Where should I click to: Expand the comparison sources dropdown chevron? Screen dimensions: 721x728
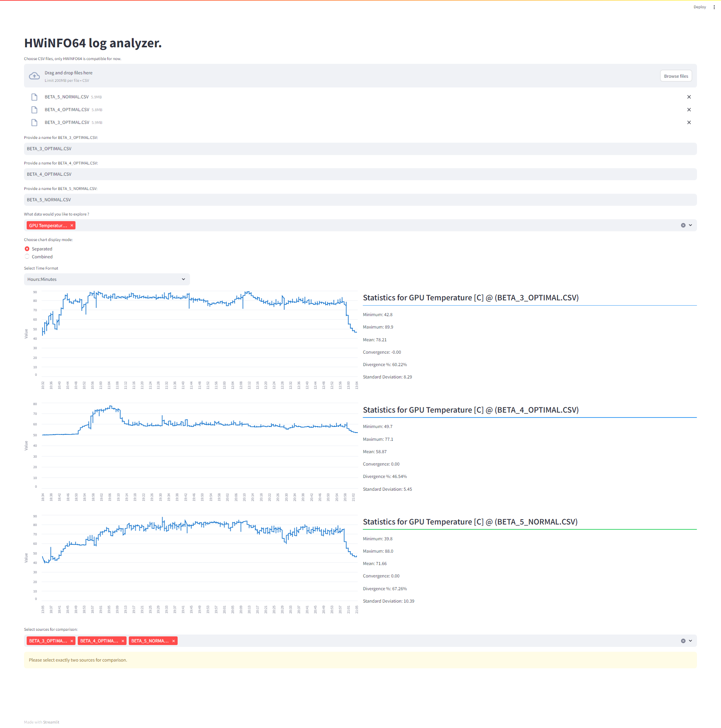click(x=690, y=641)
